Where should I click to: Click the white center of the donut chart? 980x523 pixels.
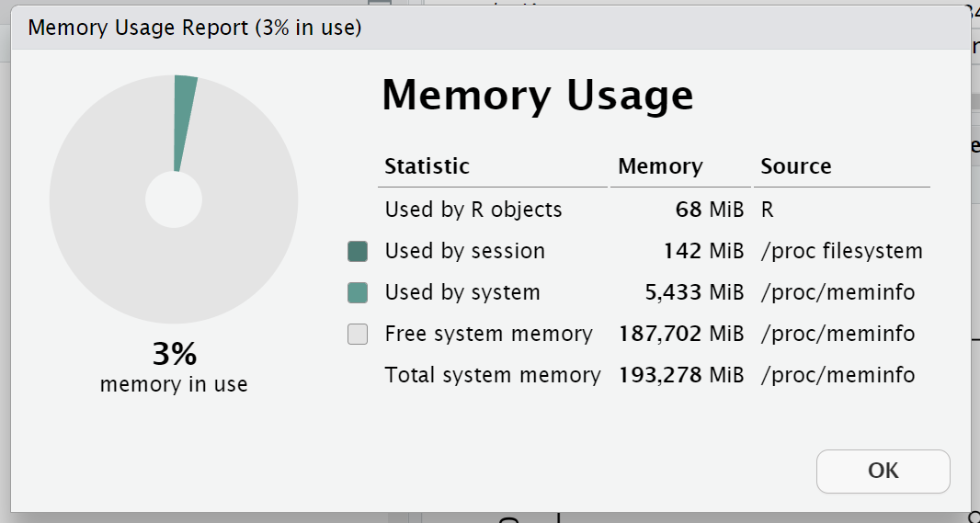pyautogui.click(x=174, y=200)
